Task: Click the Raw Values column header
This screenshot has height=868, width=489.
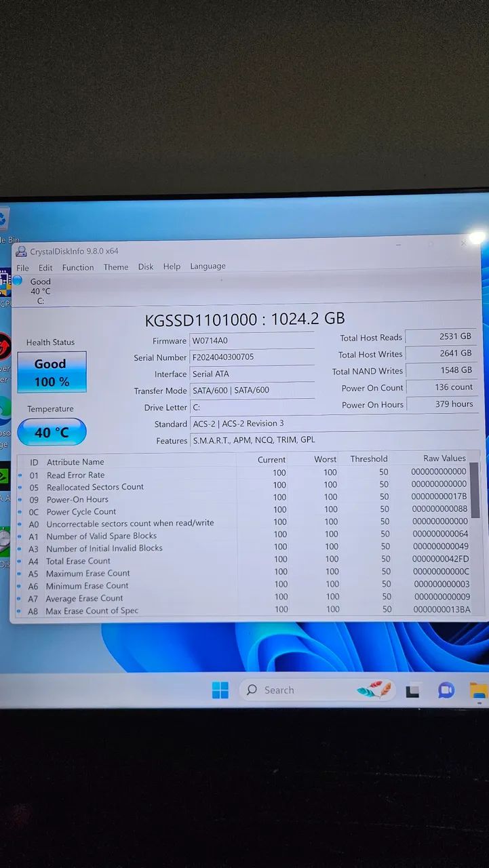Action: point(445,458)
